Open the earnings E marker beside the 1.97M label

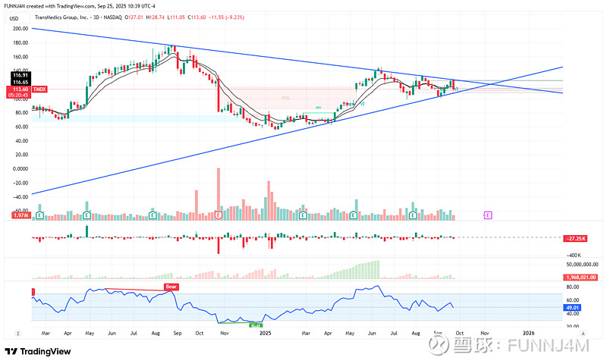pos(39,215)
